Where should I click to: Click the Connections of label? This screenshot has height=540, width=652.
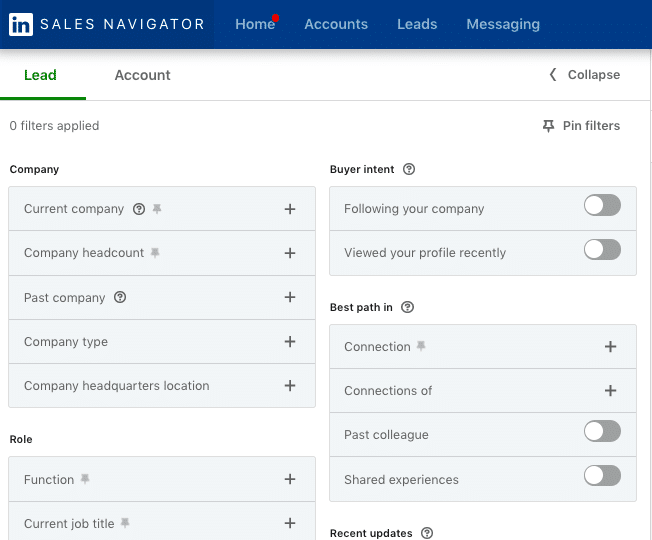click(x=388, y=391)
